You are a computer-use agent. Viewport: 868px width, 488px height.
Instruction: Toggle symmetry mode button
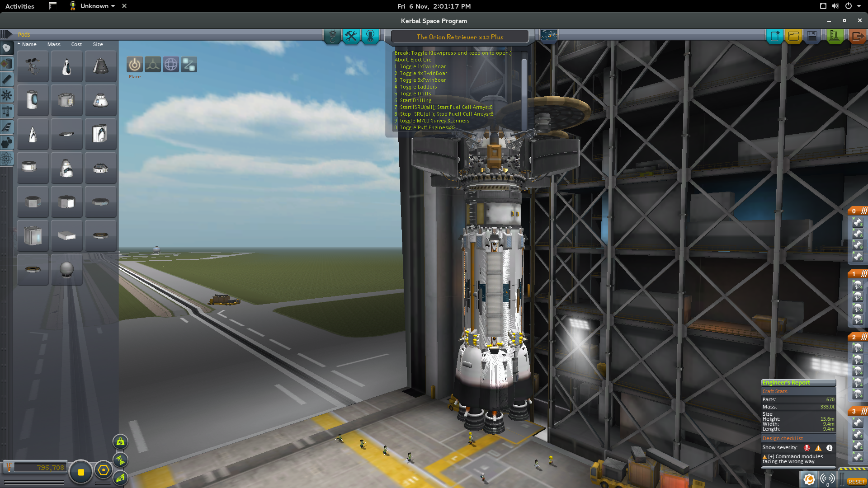coord(81,472)
